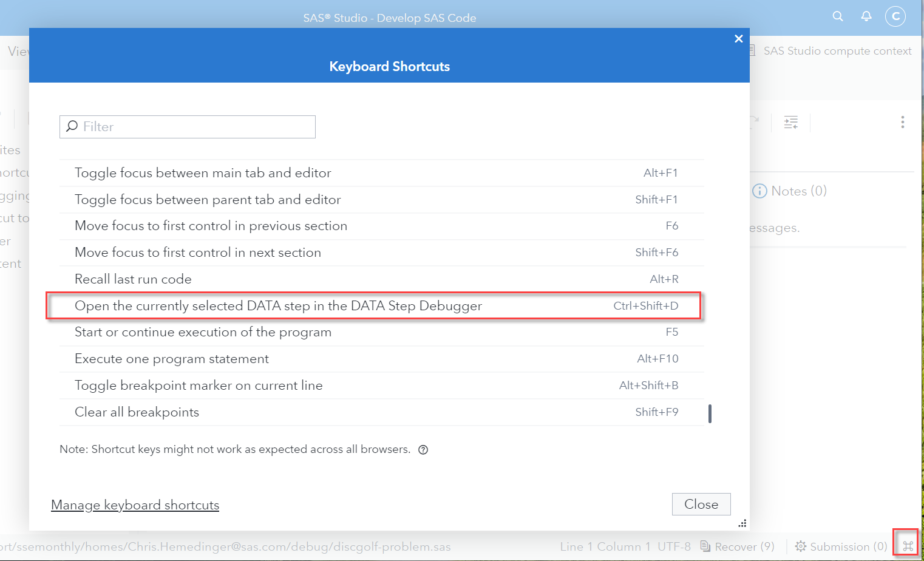Click the code formatting icon in toolbar

click(790, 123)
